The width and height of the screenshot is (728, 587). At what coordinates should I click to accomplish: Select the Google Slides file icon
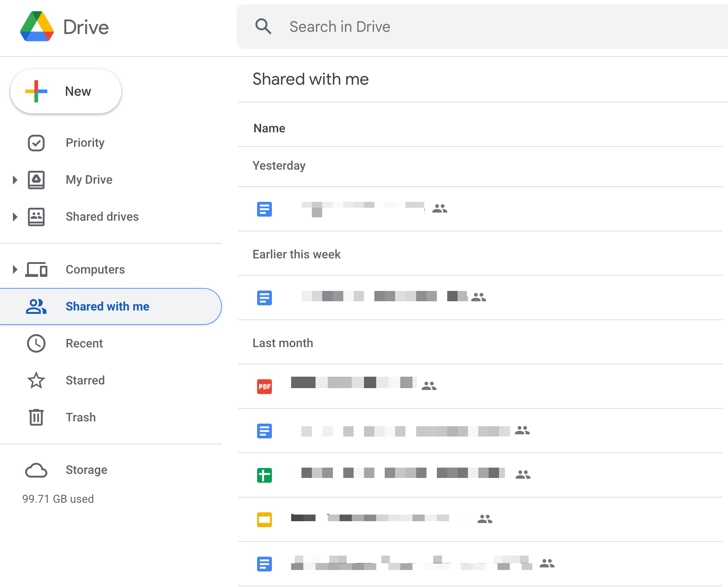[264, 520]
